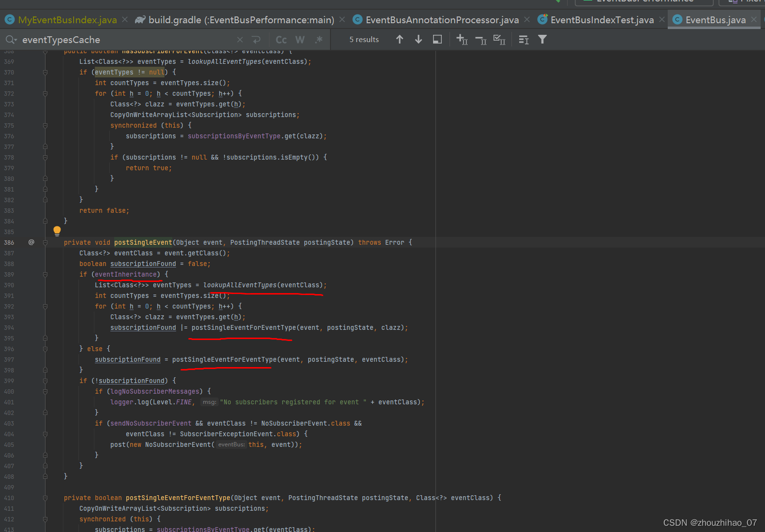Unselect the current occurrence
765x532 pixels.
[x=481, y=39]
